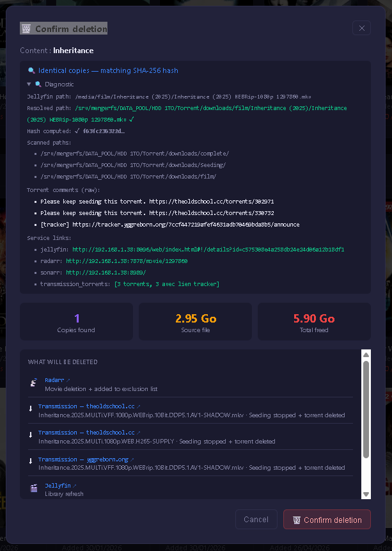Screen dimensions: 392x551
Task: Click the Cancel button
Action: [256, 520]
